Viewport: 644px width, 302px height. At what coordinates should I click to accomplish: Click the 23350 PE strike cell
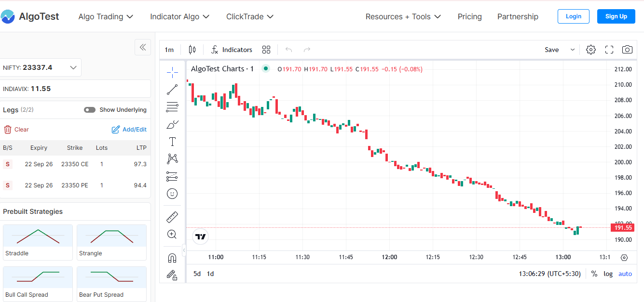pyautogui.click(x=75, y=185)
